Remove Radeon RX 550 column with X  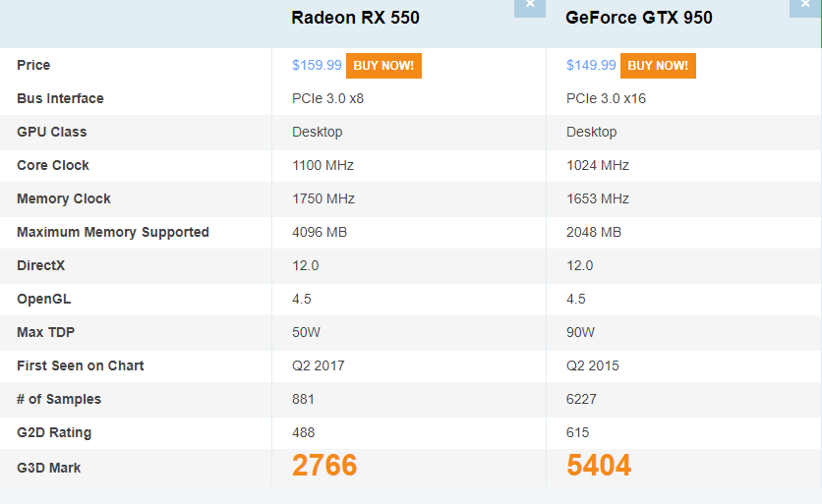pos(530,7)
